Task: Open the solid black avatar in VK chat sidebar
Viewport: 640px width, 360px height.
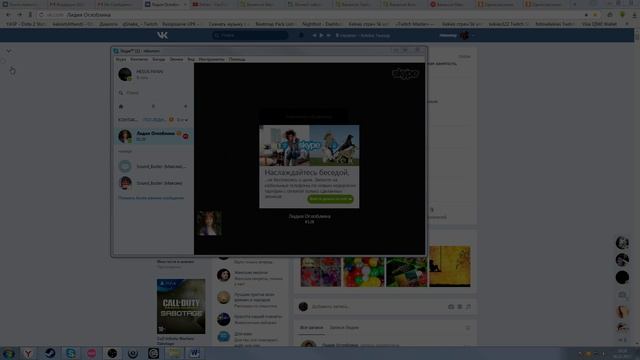Action: pos(622,277)
